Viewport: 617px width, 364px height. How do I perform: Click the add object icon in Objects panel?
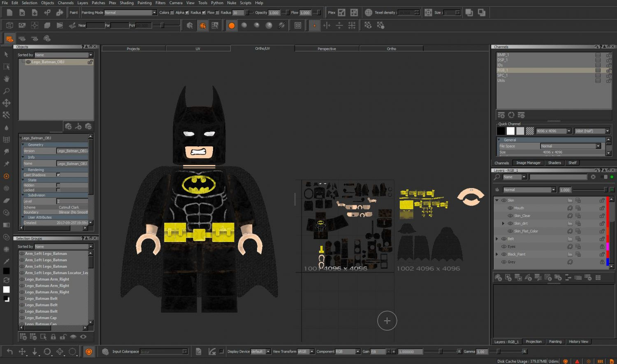(x=68, y=126)
